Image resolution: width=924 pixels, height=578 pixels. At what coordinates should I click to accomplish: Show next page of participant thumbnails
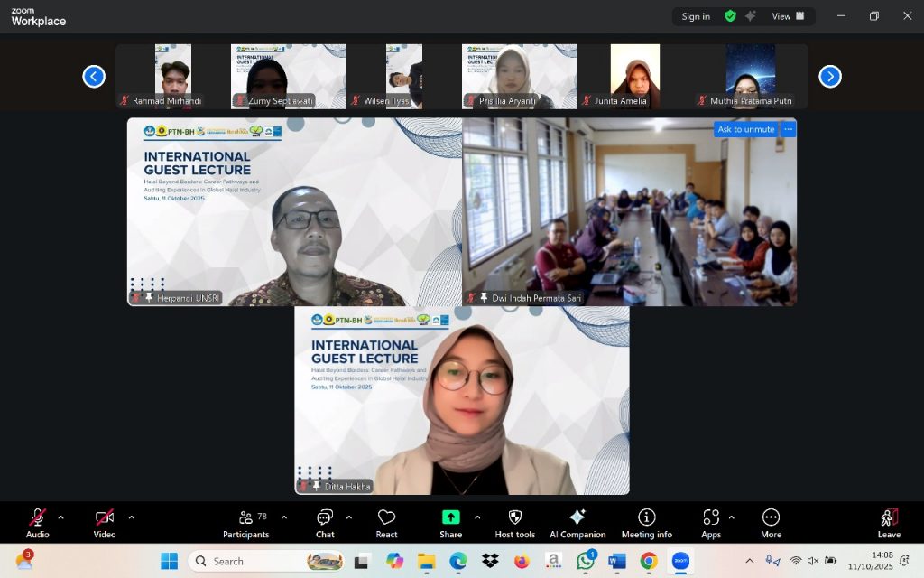coord(829,77)
